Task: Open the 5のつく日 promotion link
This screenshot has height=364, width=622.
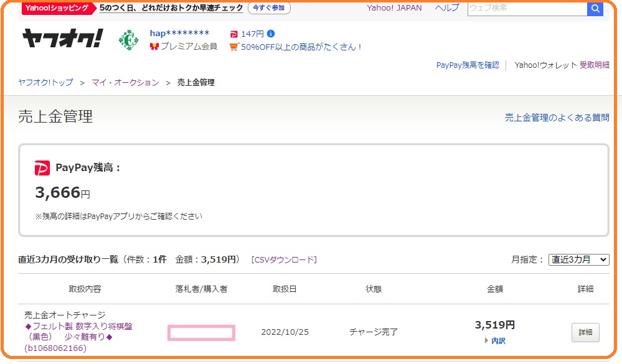Action: [x=171, y=8]
